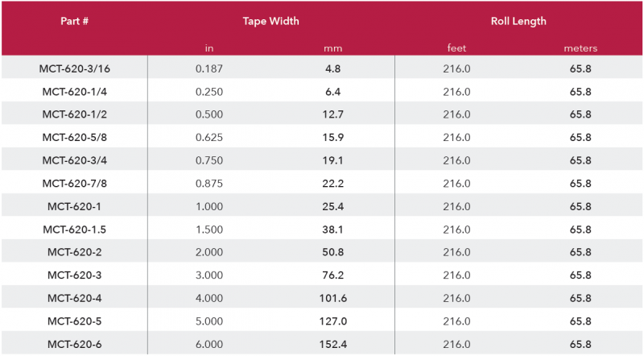Select the 22.2 mm width cell
This screenshot has width=644, height=356.
tap(333, 184)
